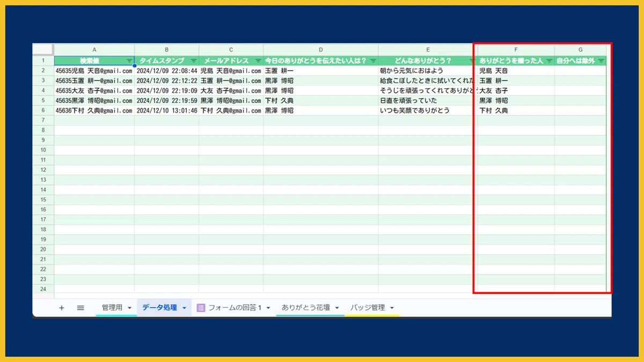The image size is (644, 362).
Task: Switch to the 管理用 sheet tab
Action: coord(112,308)
